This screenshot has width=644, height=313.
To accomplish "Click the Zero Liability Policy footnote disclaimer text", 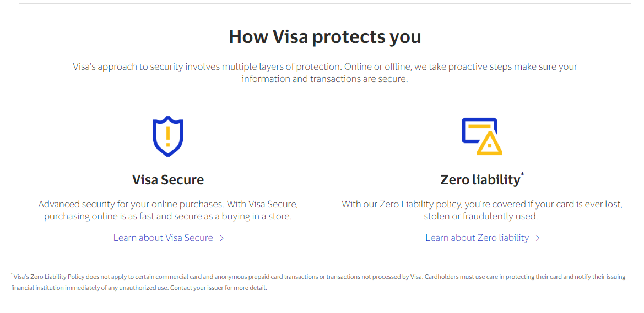I will (x=318, y=282).
